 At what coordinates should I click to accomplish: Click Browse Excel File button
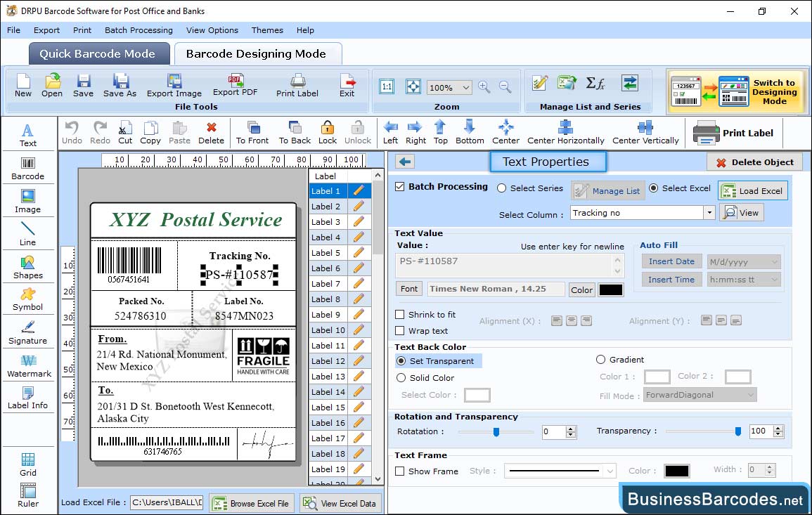[252, 503]
